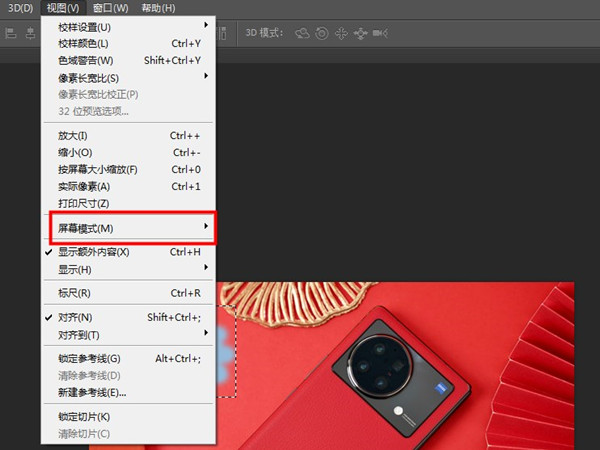Enable 标尺(R) rulers

(75, 293)
